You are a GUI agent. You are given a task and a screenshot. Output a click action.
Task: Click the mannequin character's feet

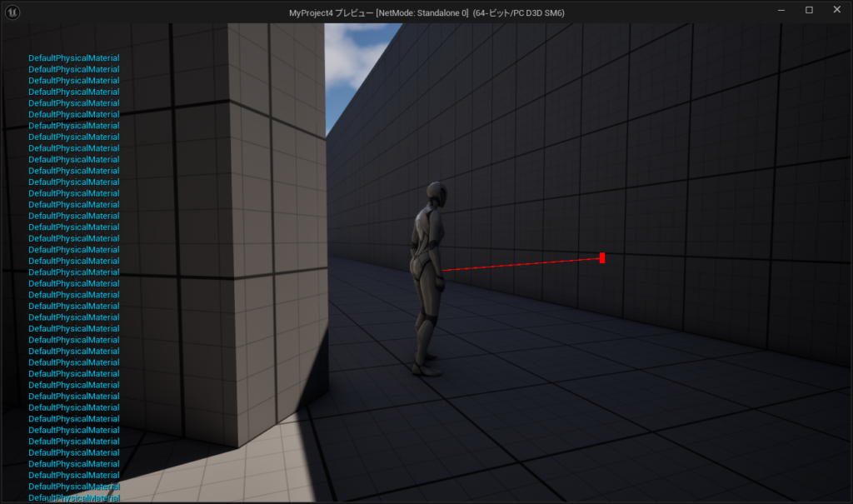click(x=426, y=366)
